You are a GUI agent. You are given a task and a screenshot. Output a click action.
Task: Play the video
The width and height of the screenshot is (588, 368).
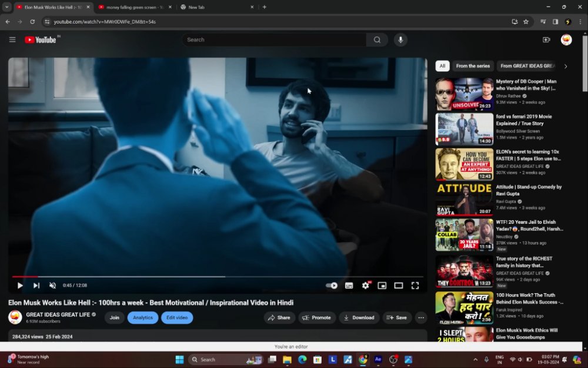tap(20, 286)
